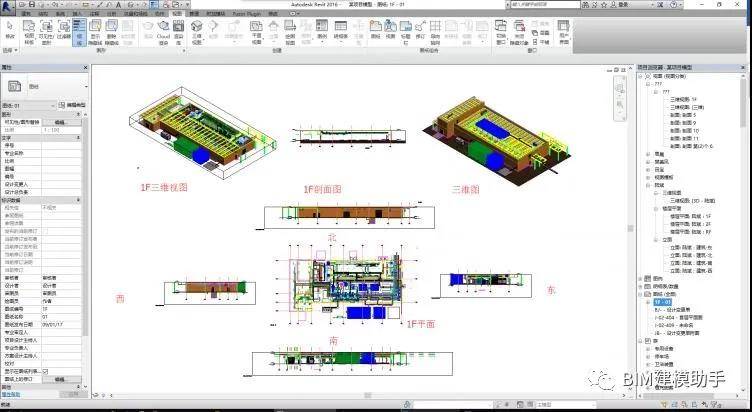Click the Save icon in quick access toolbar
This screenshot has height=412, width=752.
coord(32,4)
